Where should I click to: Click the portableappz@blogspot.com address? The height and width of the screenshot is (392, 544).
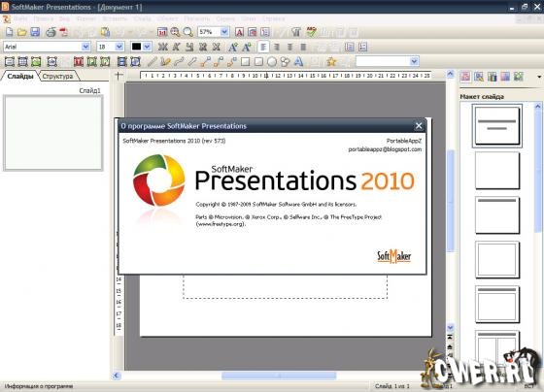pyautogui.click(x=385, y=149)
